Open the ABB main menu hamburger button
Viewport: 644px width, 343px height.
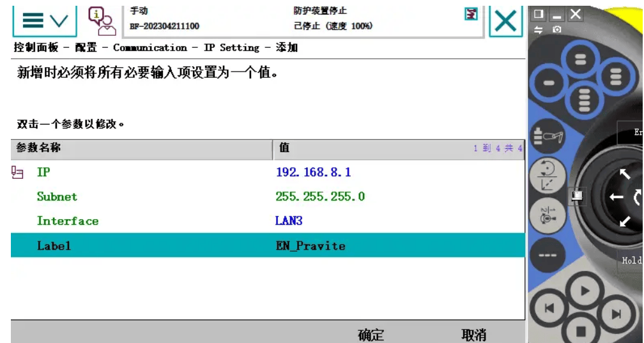44,20
